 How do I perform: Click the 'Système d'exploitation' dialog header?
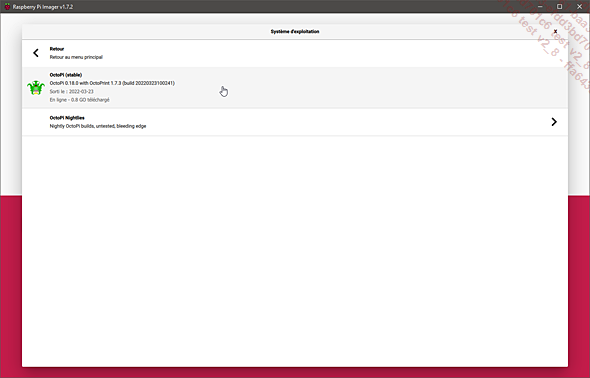[295, 32]
